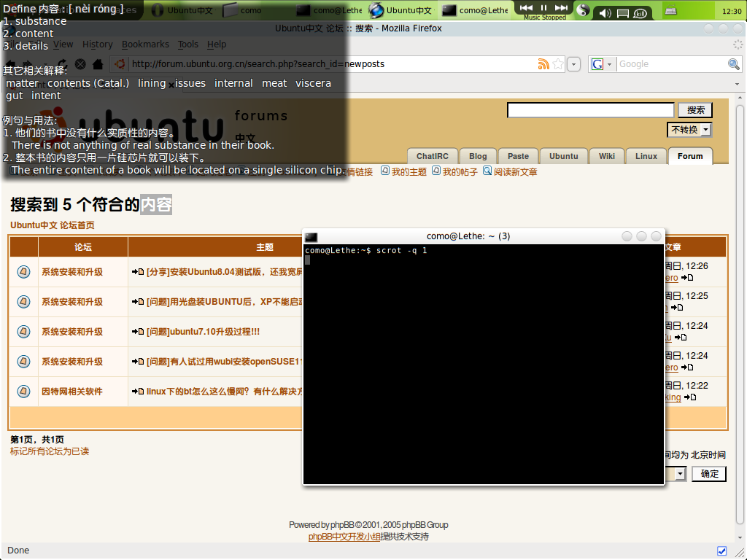Screen dimensions: 747x560
Task: Pause the music player in the panel
Action: click(x=543, y=7)
